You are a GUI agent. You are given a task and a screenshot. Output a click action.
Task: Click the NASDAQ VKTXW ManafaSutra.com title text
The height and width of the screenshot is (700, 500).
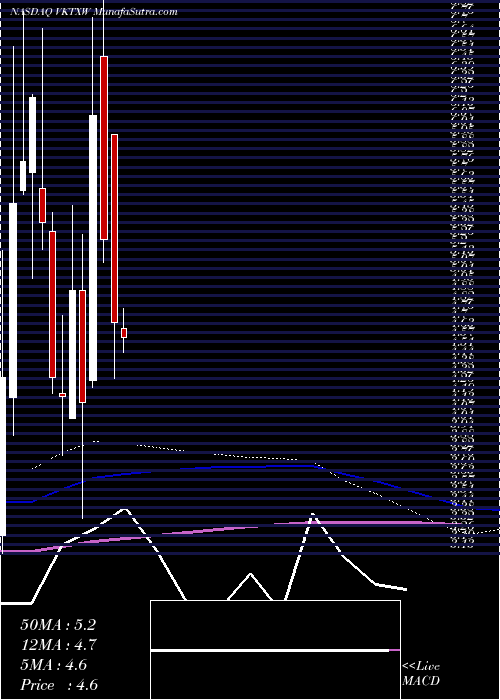pos(93,12)
